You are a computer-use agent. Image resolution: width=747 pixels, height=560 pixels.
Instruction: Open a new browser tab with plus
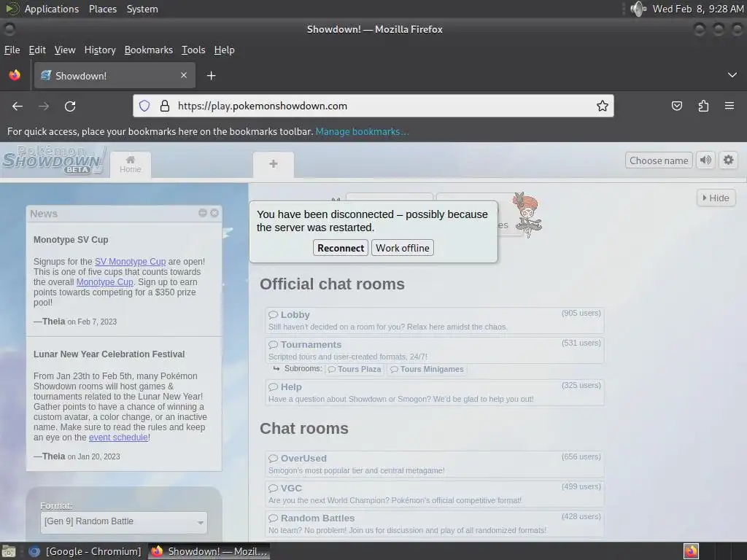pos(211,76)
